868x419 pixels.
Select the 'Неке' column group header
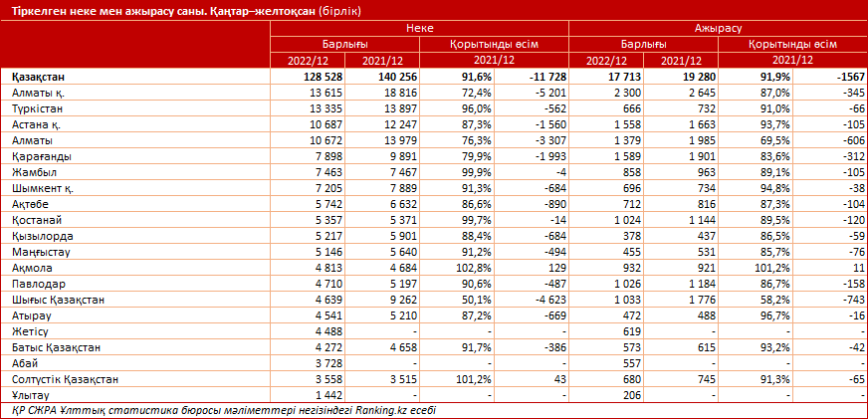pos(419,31)
